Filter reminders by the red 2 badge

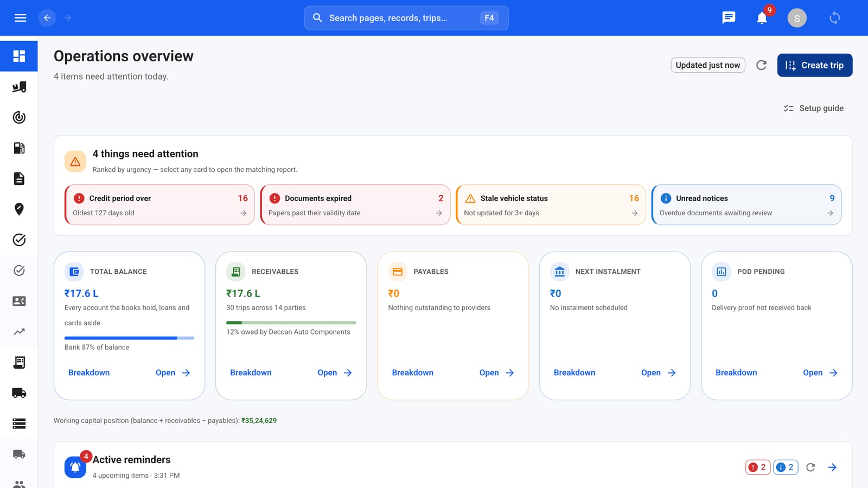click(757, 467)
